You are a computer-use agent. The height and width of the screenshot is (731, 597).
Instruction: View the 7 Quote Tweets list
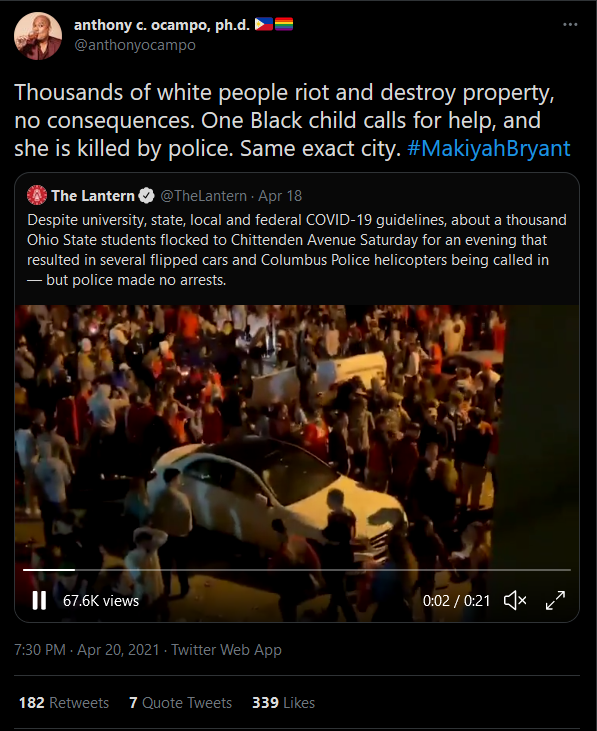pos(180,703)
